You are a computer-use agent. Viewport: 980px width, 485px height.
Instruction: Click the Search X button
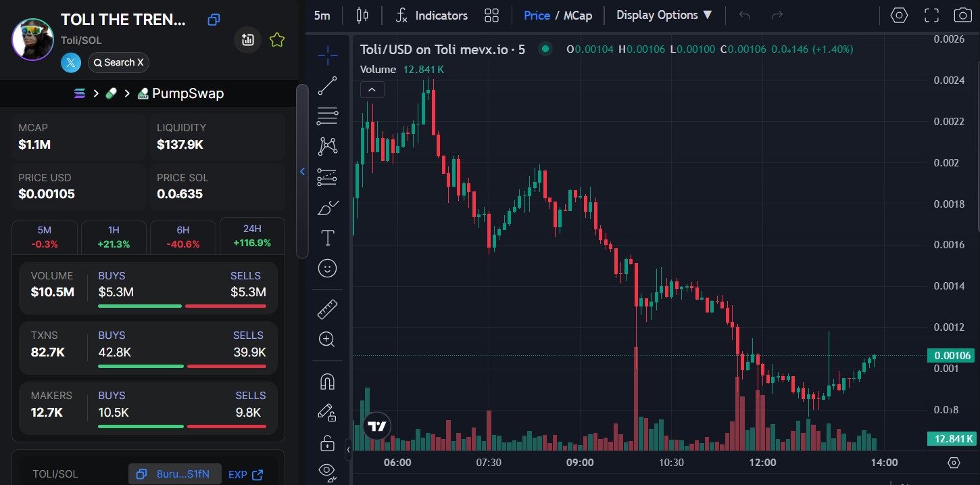pos(119,63)
